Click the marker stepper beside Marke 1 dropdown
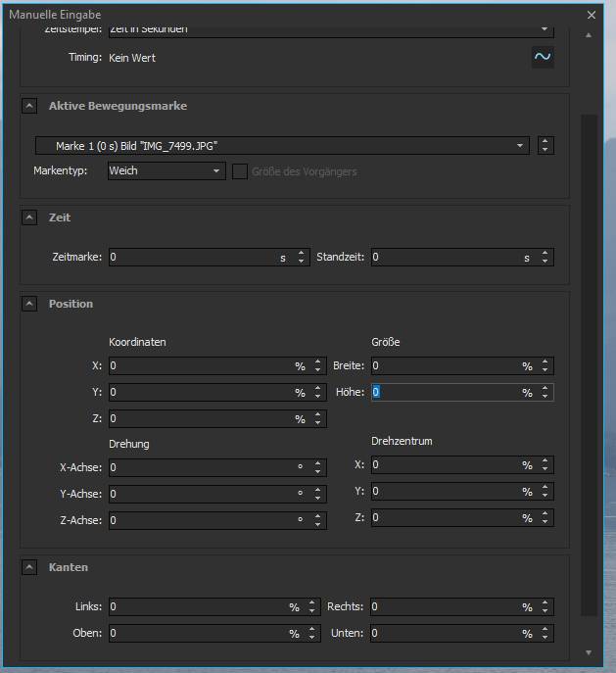This screenshot has width=616, height=673. (x=545, y=146)
